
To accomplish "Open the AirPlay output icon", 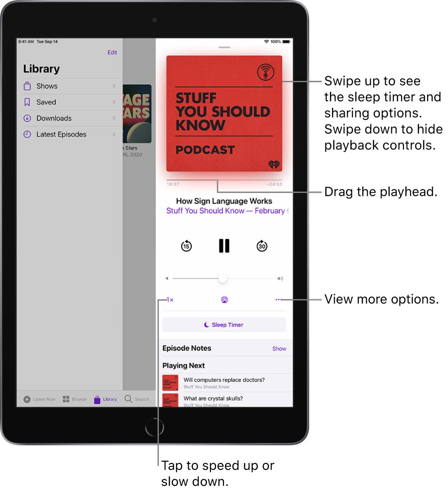I will pyautogui.click(x=224, y=300).
